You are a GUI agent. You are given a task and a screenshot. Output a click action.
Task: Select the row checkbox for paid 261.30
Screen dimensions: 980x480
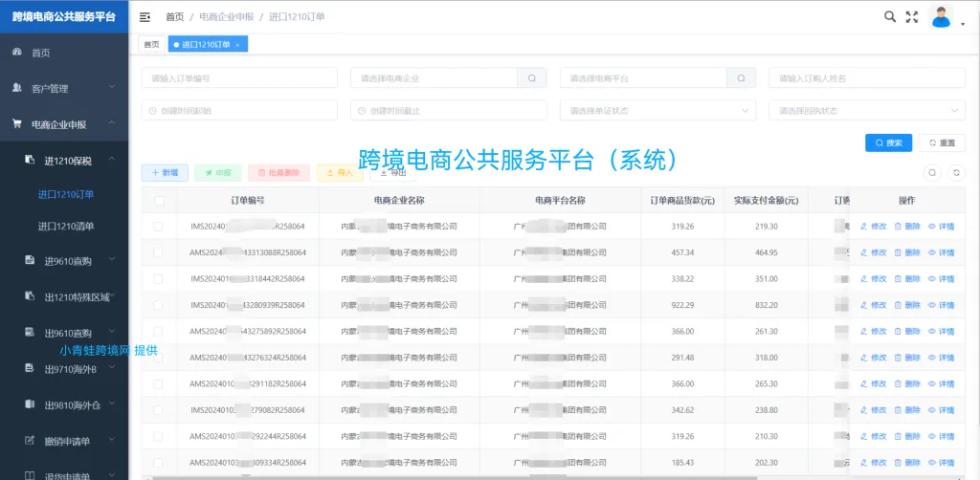tap(158, 332)
